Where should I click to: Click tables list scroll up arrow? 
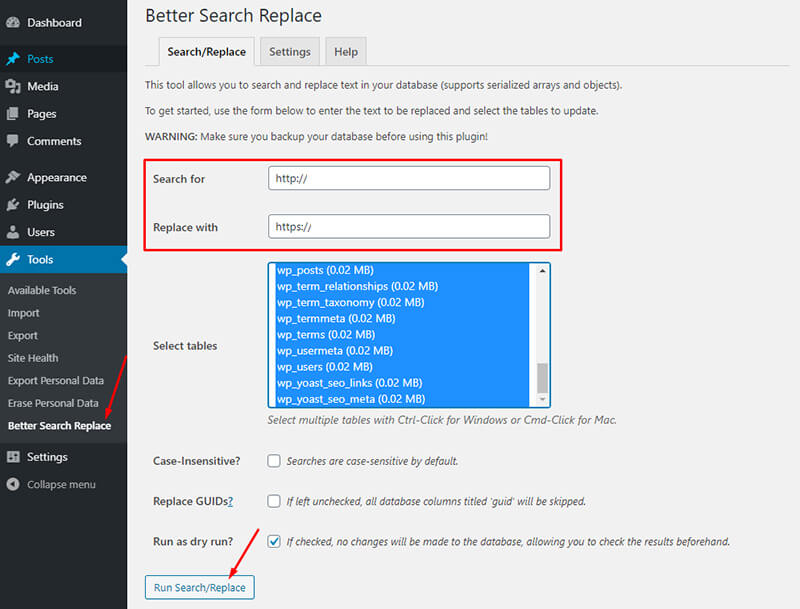(543, 271)
